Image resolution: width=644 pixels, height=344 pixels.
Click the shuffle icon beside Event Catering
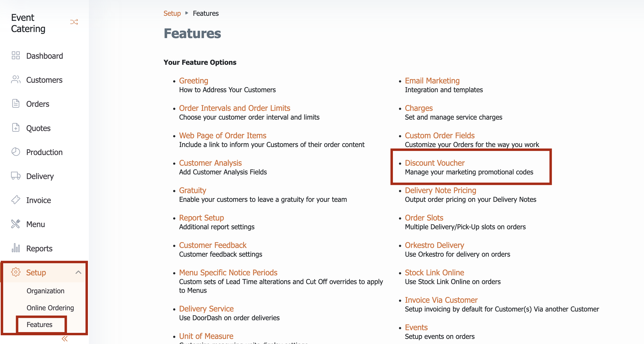click(74, 22)
